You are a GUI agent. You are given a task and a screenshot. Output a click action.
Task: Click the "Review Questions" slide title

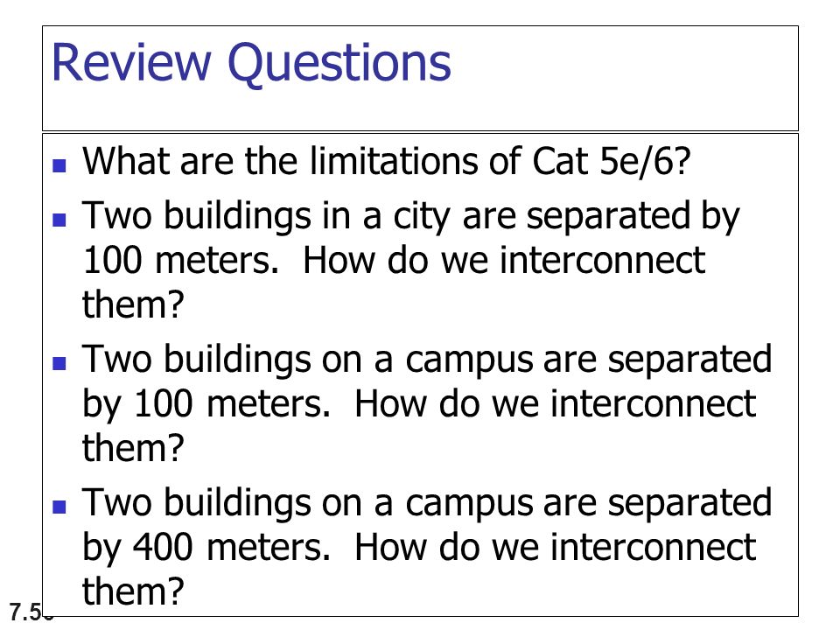point(251,63)
